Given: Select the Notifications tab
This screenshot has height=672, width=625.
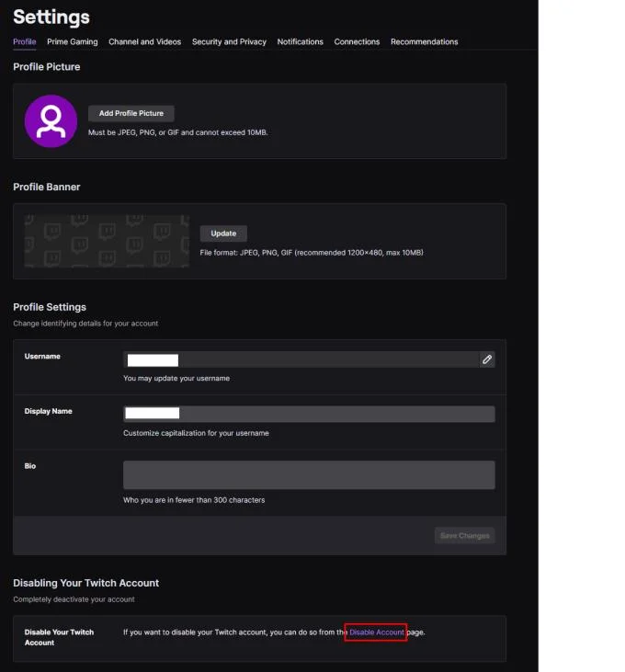Looking at the screenshot, I should [300, 42].
